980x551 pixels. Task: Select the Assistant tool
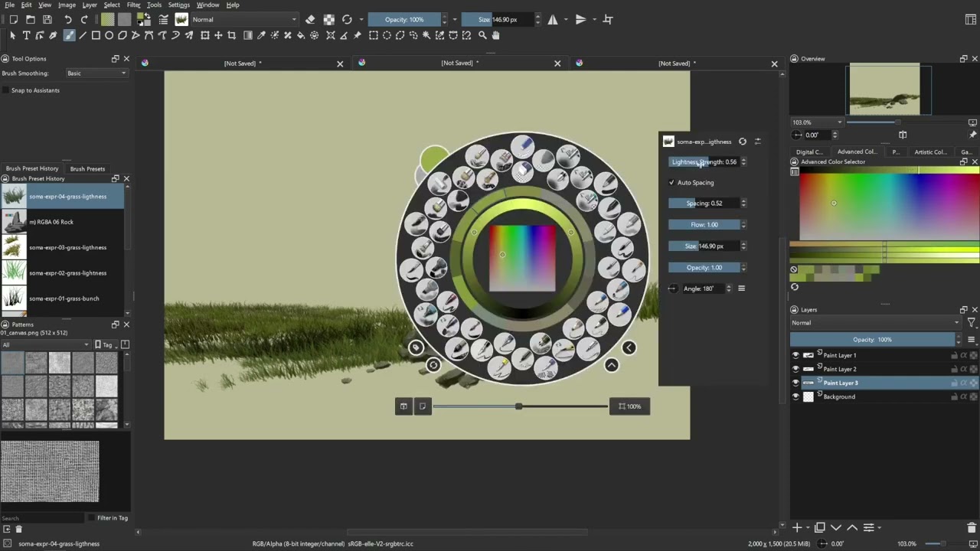(331, 35)
